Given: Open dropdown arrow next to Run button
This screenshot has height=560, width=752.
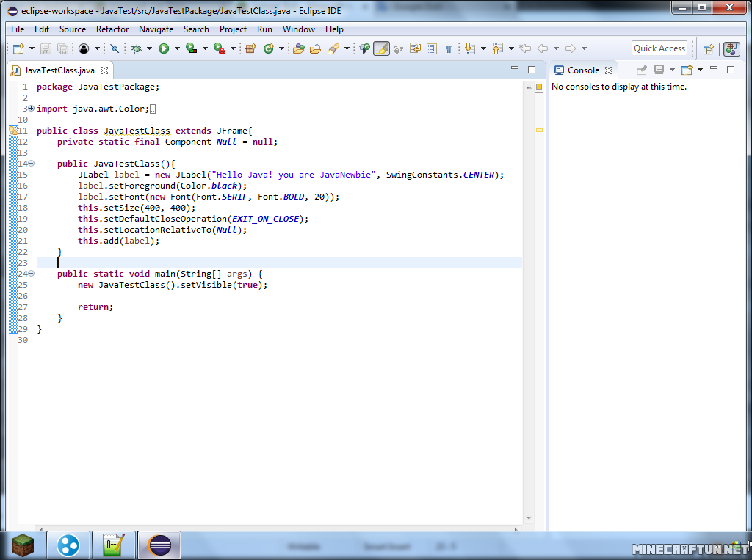Looking at the screenshot, I should coord(177,48).
